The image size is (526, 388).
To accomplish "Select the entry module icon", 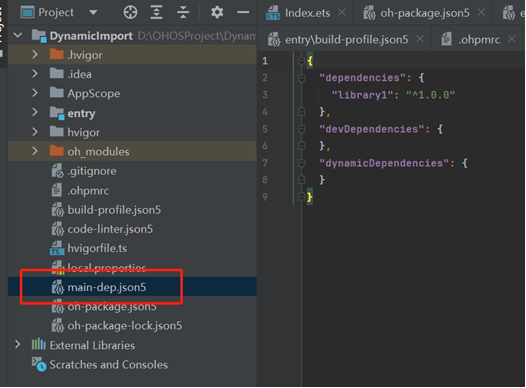I will [57, 113].
